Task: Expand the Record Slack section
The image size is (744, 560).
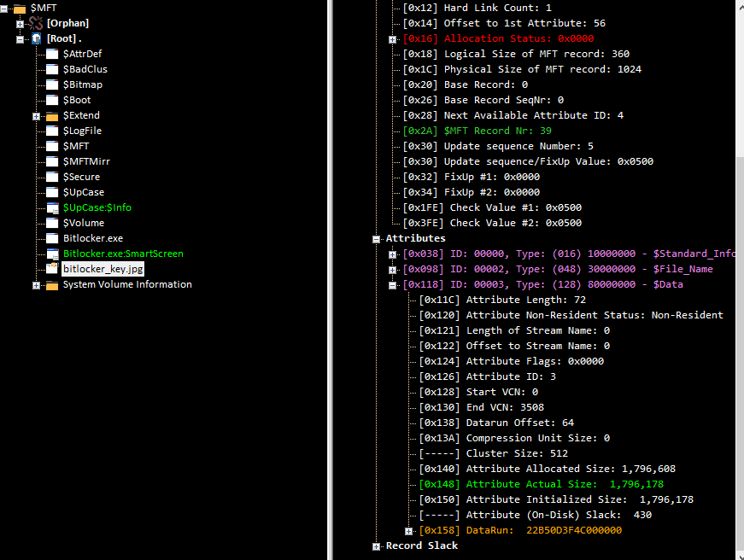Action: [377, 545]
